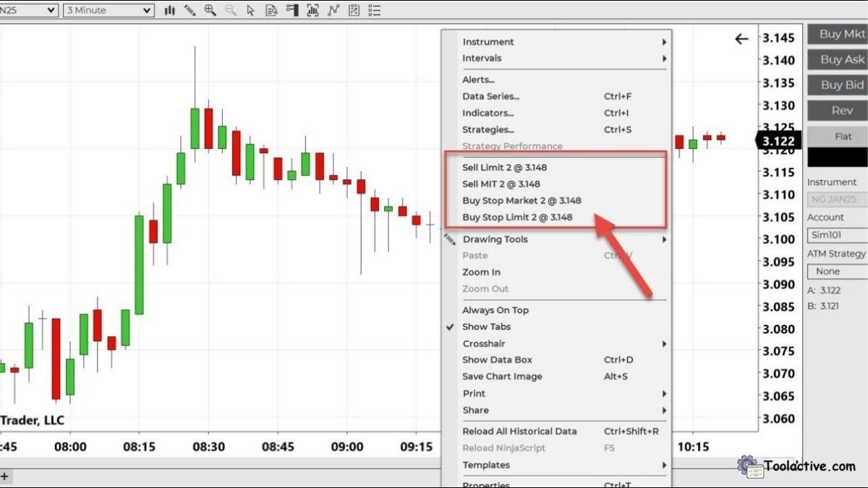Open the Drawing Tools pencil icon

point(190,10)
